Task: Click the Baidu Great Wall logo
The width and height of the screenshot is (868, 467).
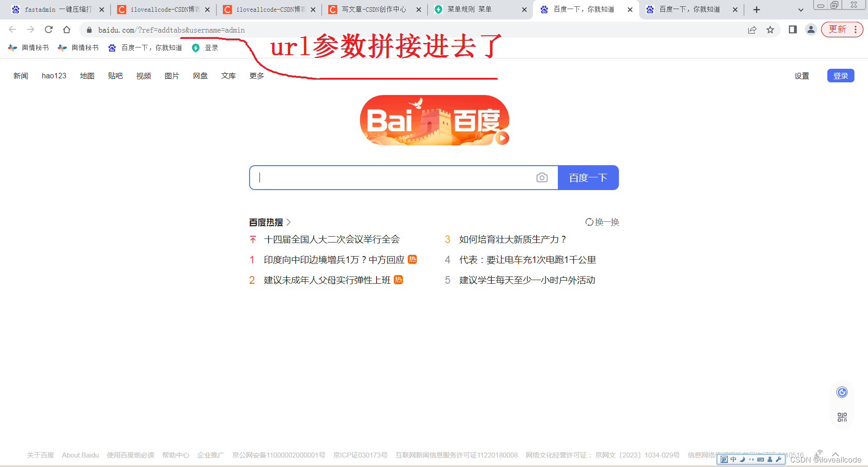Action: click(x=434, y=120)
